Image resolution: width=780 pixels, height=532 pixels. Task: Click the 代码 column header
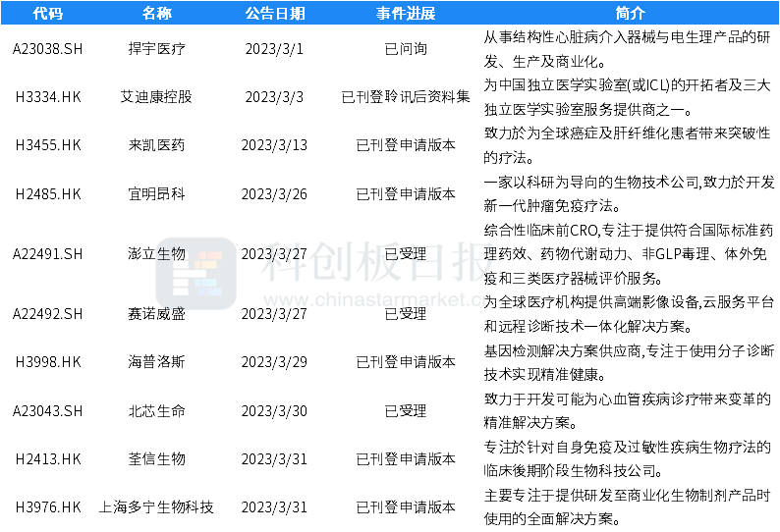click(x=48, y=13)
